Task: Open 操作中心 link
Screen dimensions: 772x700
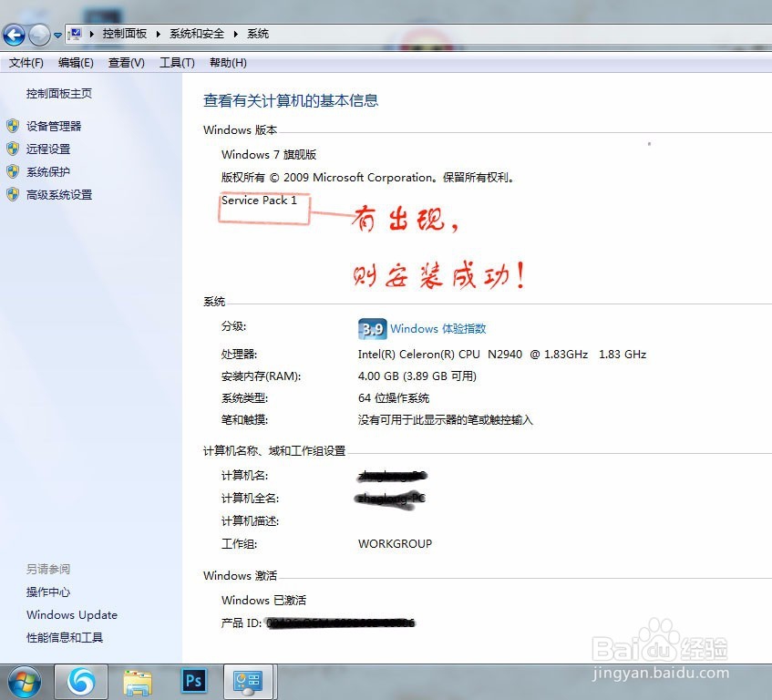Action: point(48,592)
